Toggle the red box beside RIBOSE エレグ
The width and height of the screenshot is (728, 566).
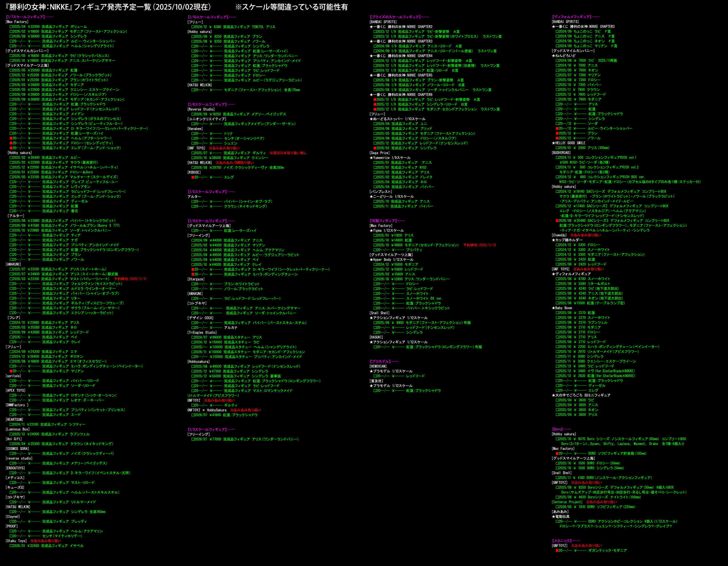[193, 177]
